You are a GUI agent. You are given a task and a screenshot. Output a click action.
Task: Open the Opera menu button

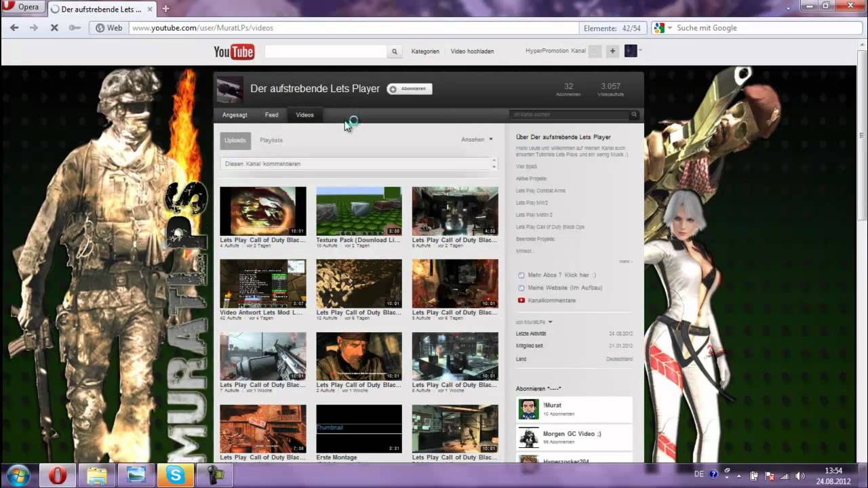[x=22, y=7]
